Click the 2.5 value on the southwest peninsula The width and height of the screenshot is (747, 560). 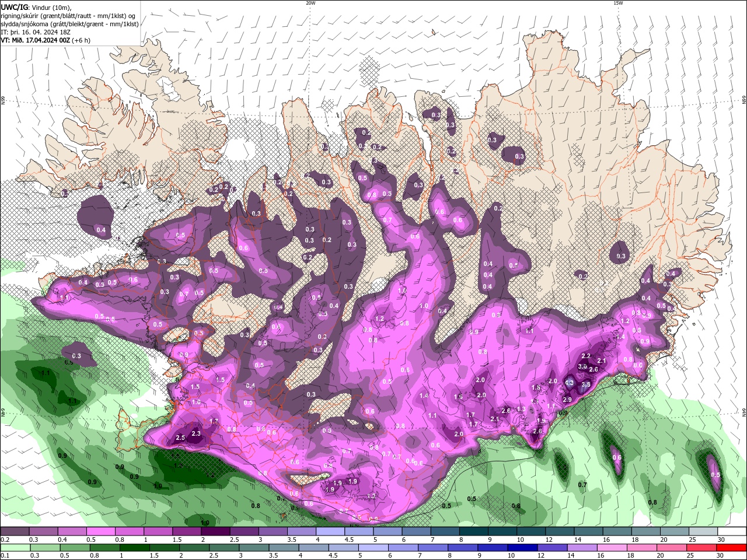[180, 437]
